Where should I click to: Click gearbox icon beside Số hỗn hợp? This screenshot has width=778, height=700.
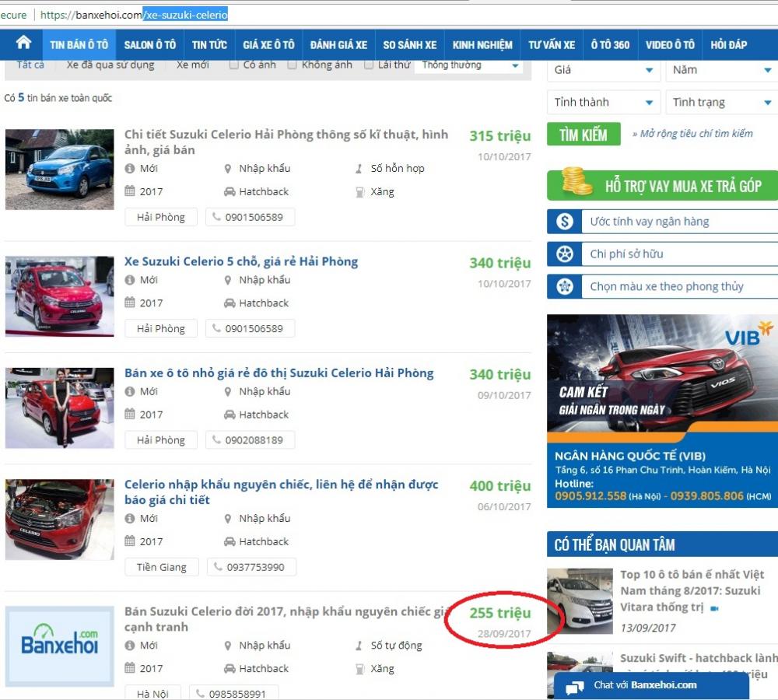click(x=359, y=169)
